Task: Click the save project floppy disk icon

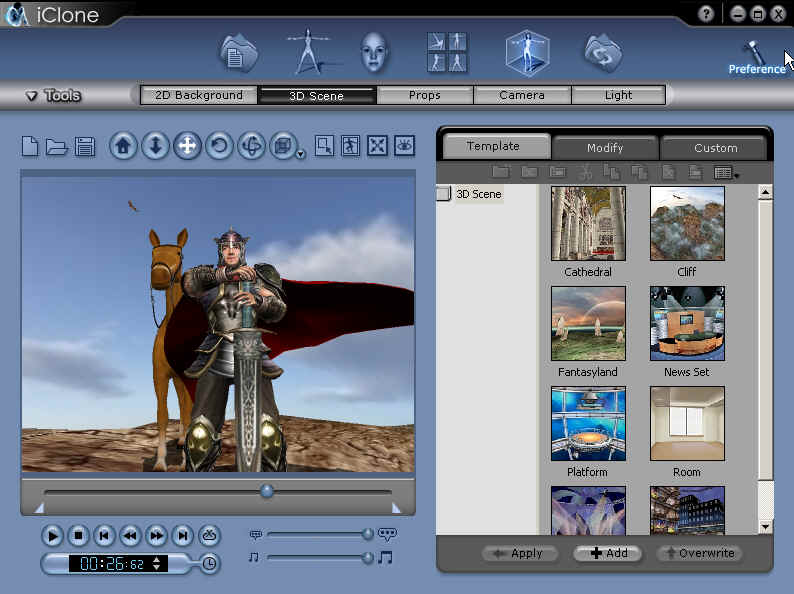Action: (x=85, y=147)
